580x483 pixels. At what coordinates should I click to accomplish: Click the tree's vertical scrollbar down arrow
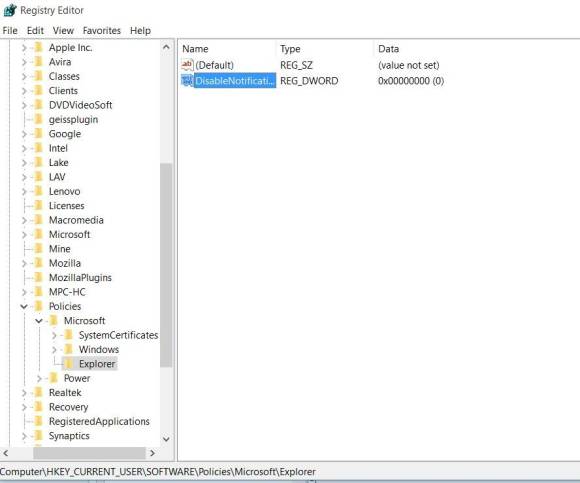(166, 439)
